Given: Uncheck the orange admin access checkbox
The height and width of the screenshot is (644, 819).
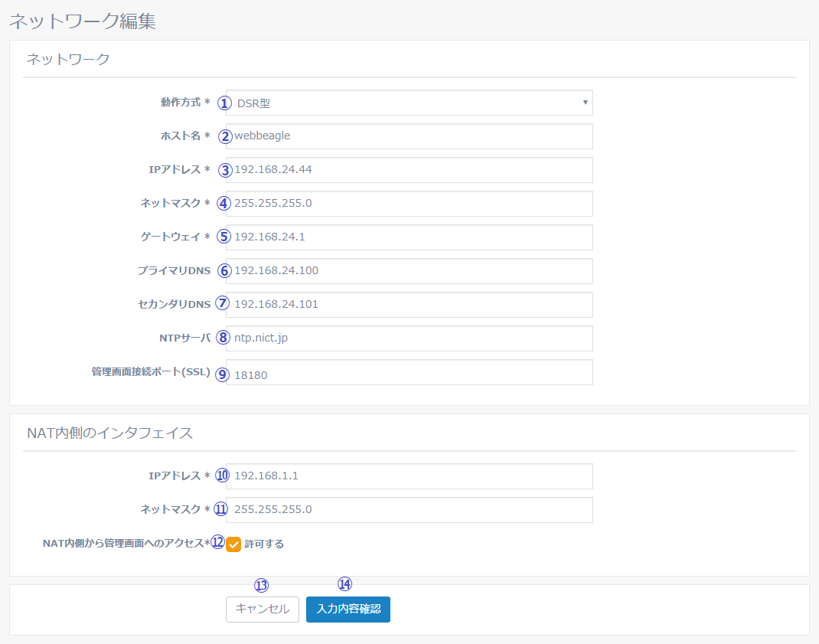Looking at the screenshot, I should click(x=233, y=544).
